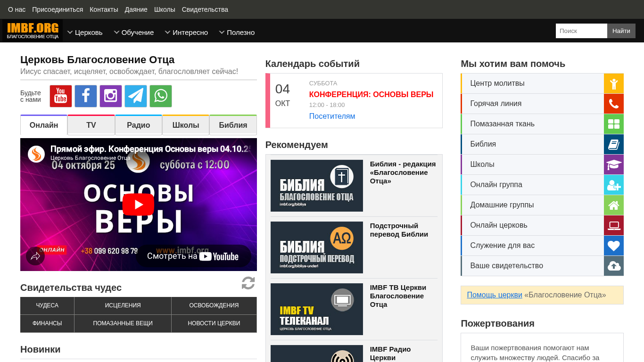Expand the Полезно navigation dropdown
Viewport: 644px width, 362px height.
(x=237, y=32)
